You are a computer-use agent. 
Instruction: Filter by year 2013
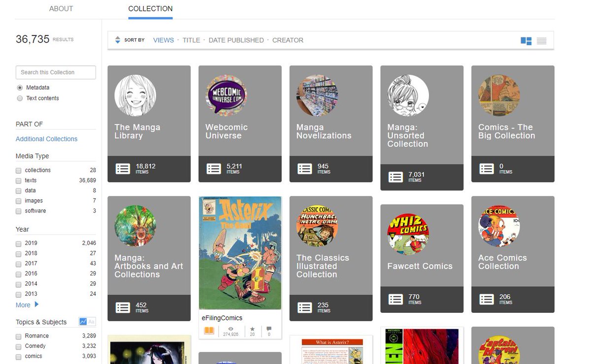[19, 295]
